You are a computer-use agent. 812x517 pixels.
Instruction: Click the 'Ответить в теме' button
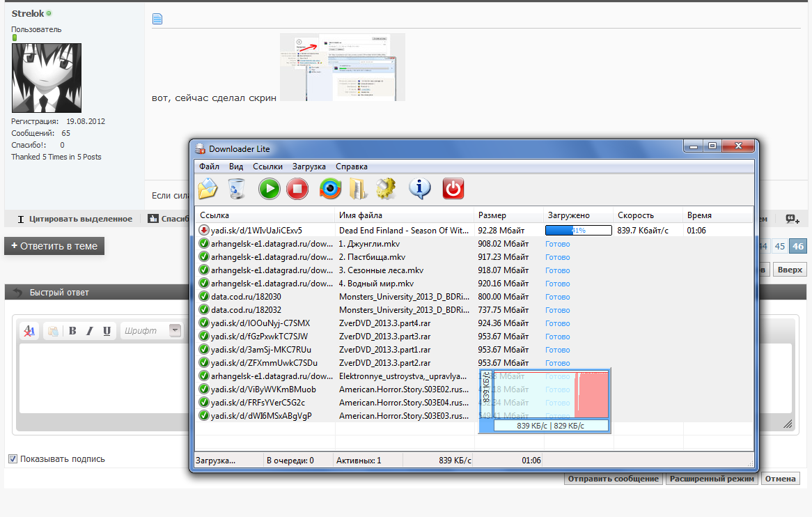[54, 246]
